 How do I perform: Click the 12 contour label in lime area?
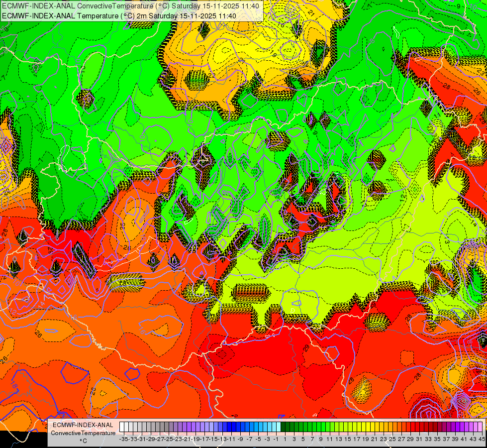click(x=403, y=198)
